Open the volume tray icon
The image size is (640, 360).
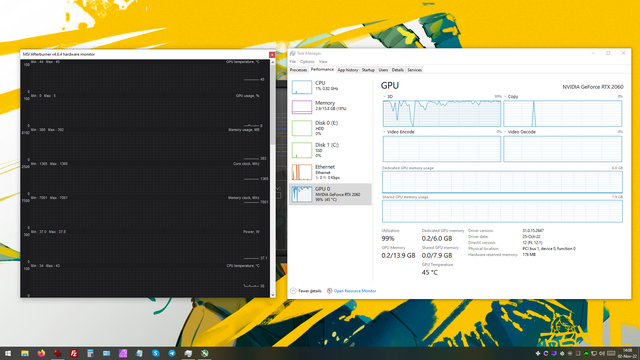click(x=602, y=353)
